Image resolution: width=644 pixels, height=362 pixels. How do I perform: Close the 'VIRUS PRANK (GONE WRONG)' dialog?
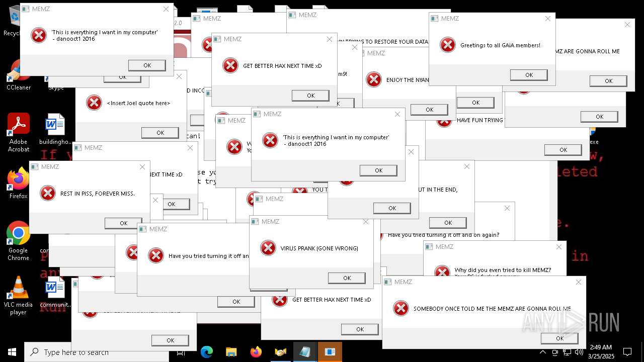(x=366, y=222)
